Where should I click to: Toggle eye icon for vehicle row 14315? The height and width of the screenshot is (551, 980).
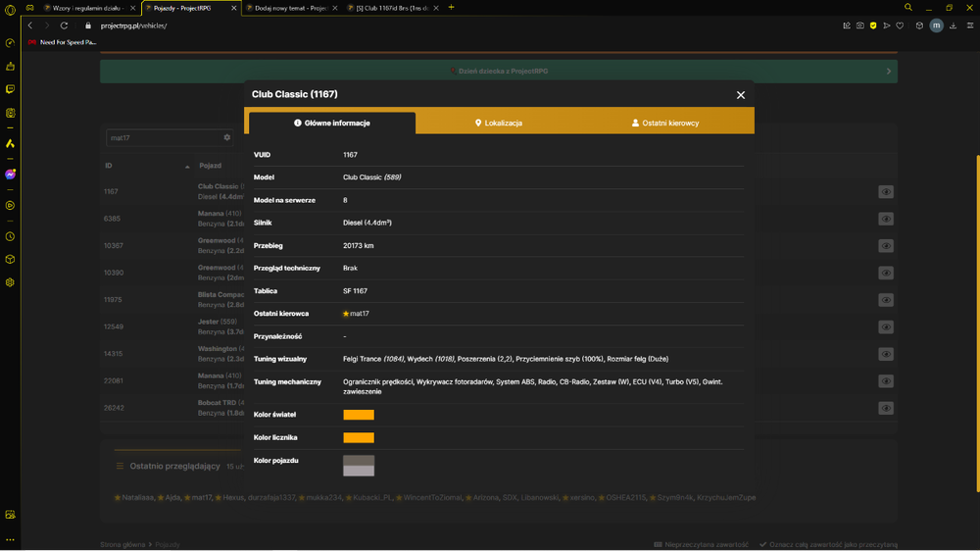886,354
